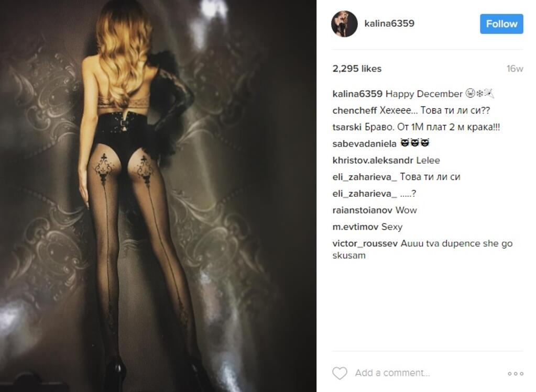Visit sabevadaniela profile link
The image size is (536, 392).
364,144
